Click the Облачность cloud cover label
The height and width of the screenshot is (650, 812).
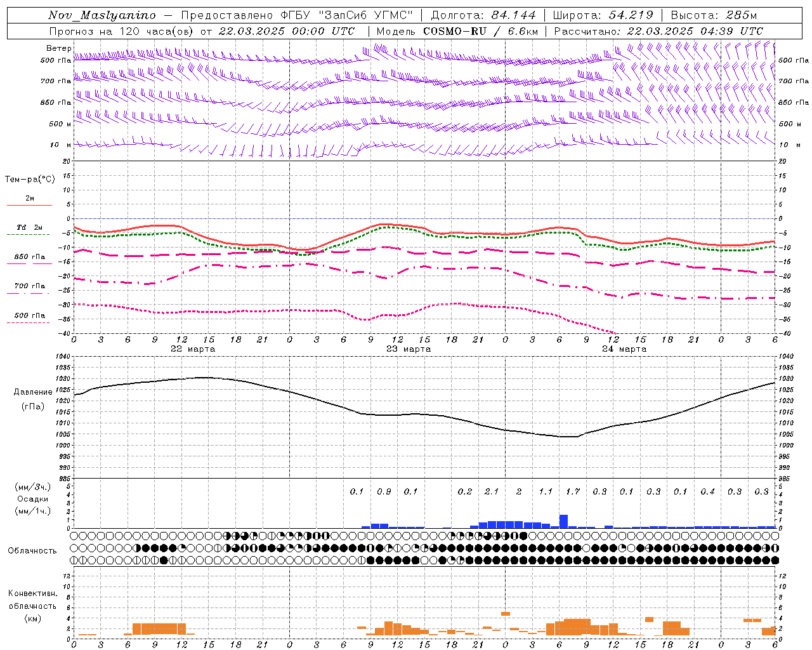tap(32, 550)
